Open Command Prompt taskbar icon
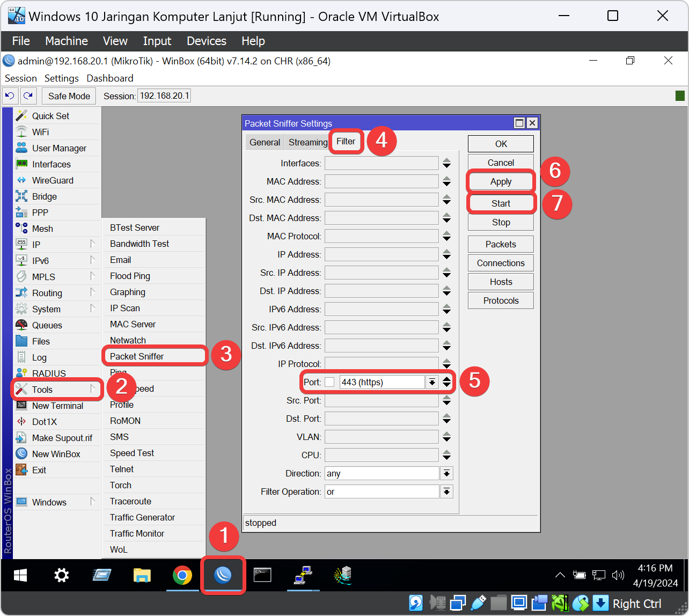689x616 pixels. [262, 575]
